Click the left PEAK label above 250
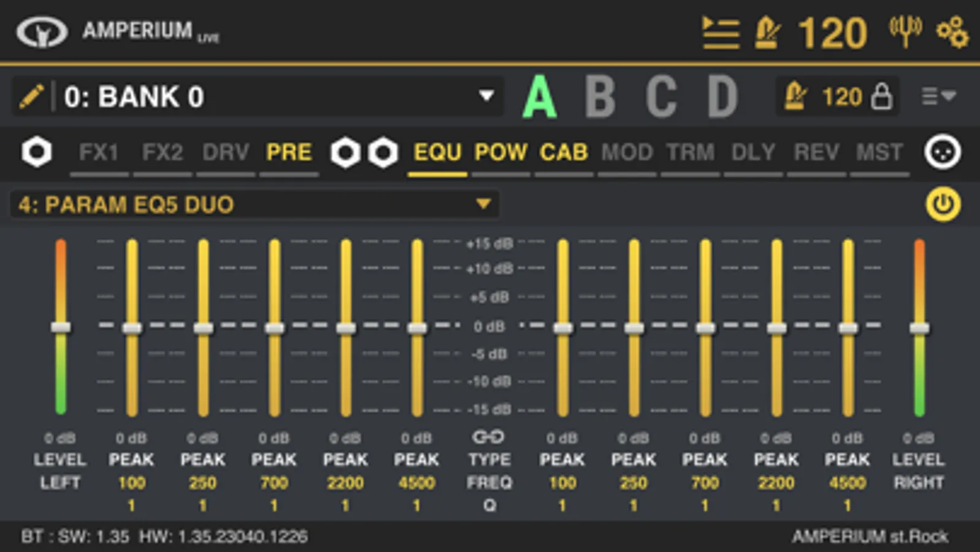980x552 pixels. pyautogui.click(x=203, y=459)
